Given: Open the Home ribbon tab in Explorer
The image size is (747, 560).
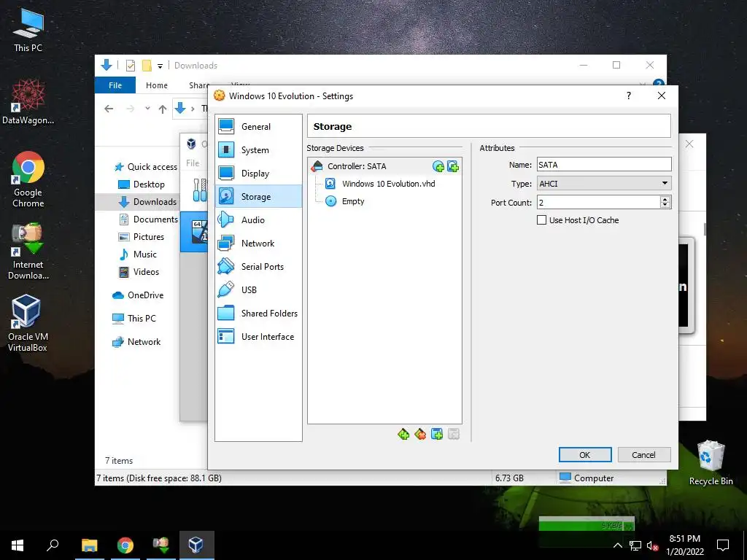Looking at the screenshot, I should pos(157,85).
